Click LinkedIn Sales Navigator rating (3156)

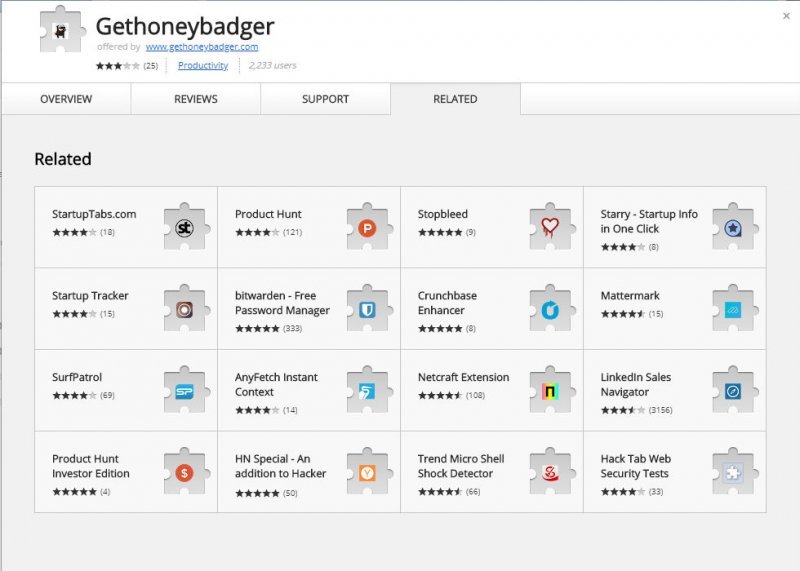[x=637, y=410]
